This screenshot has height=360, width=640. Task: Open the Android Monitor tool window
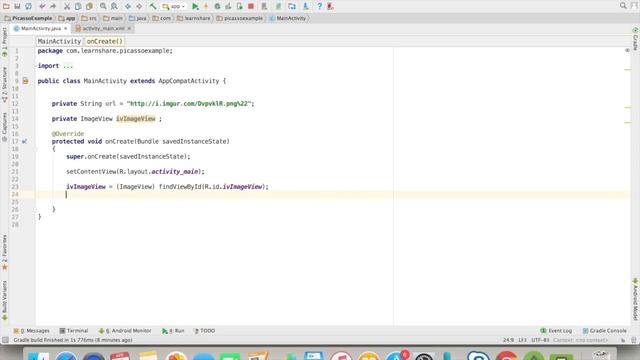pos(125,331)
